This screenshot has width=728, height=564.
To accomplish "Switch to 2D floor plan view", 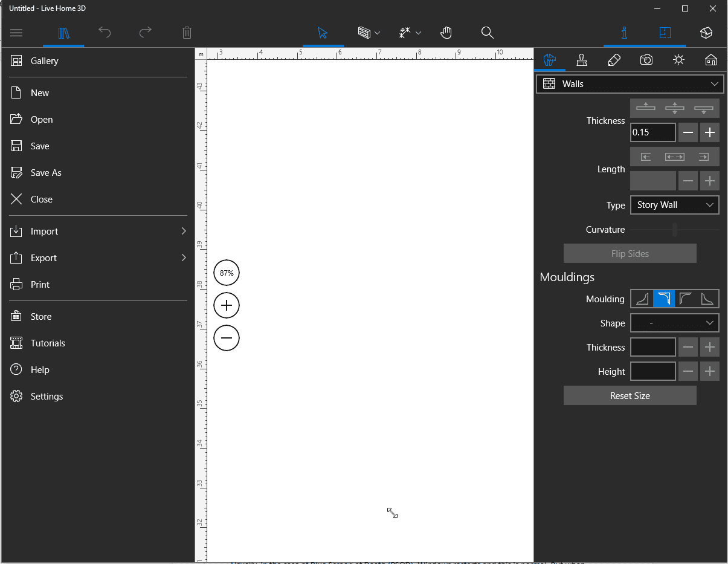I will pos(665,33).
